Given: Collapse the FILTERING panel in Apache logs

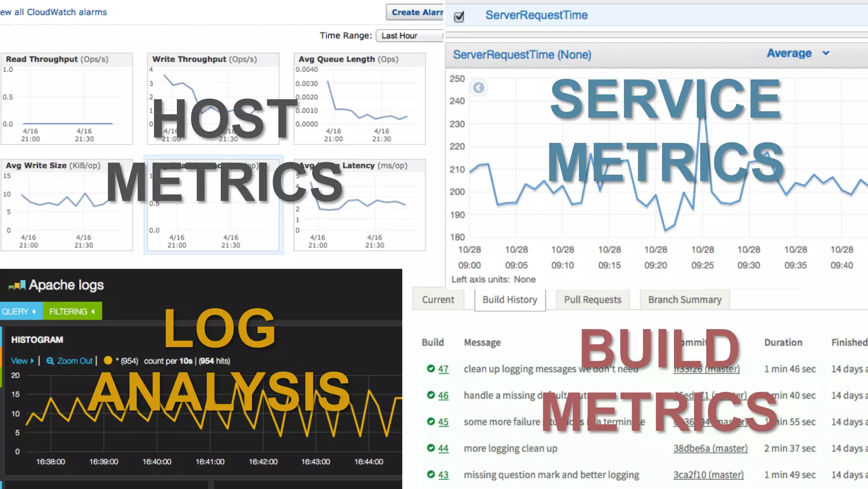Looking at the screenshot, I should point(72,312).
